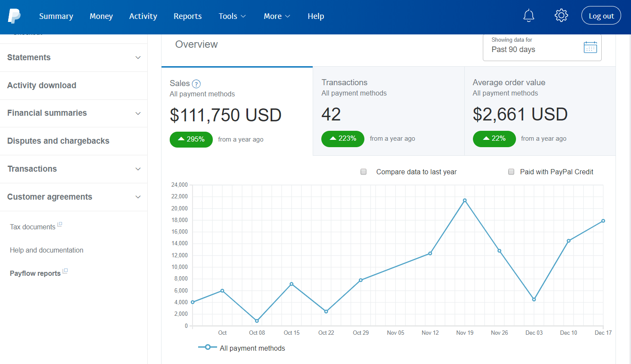
Task: Click the Nov 19 peak data point
Action: coord(465,201)
